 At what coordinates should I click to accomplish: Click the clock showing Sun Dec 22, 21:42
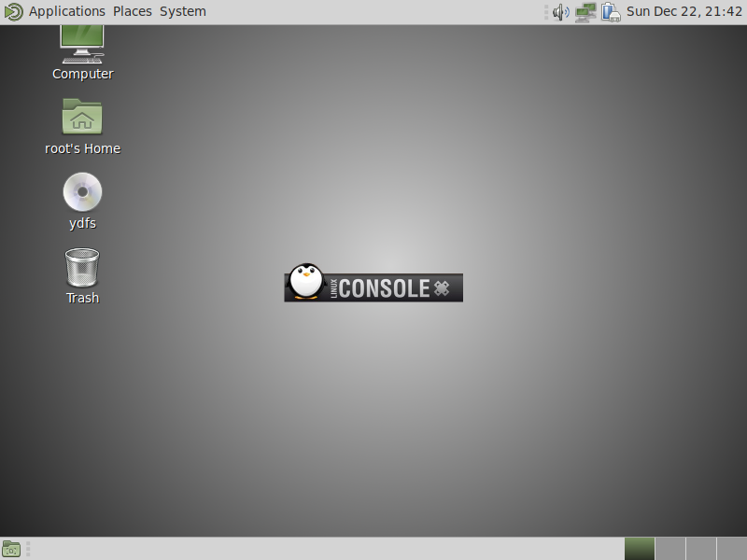(684, 11)
